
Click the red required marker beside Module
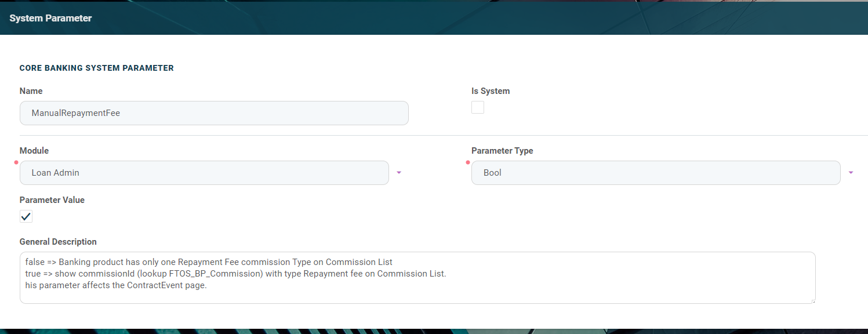click(x=16, y=162)
